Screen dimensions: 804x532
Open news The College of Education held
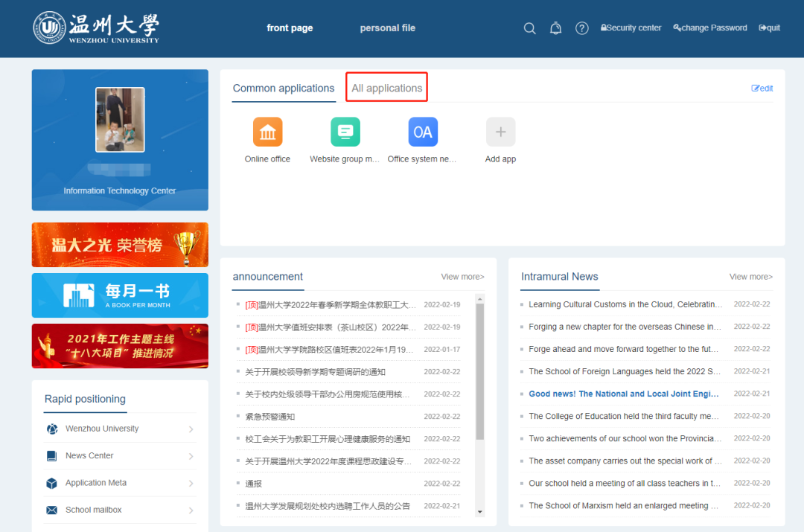(624, 416)
